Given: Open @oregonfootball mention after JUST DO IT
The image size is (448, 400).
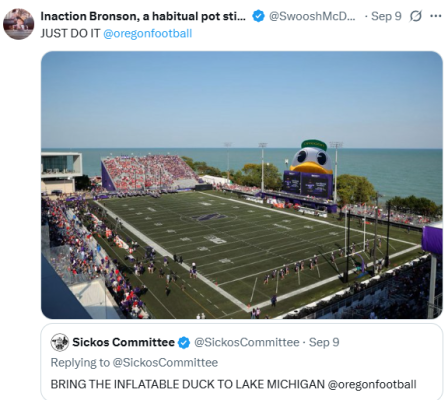Looking at the screenshot, I should tap(148, 33).
